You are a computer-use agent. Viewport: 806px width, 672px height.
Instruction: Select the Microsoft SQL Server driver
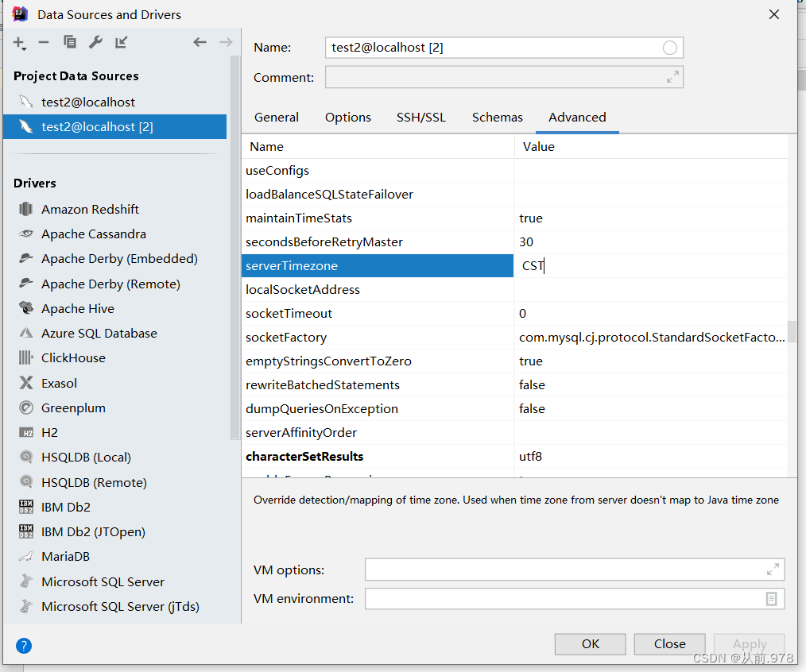coord(103,581)
